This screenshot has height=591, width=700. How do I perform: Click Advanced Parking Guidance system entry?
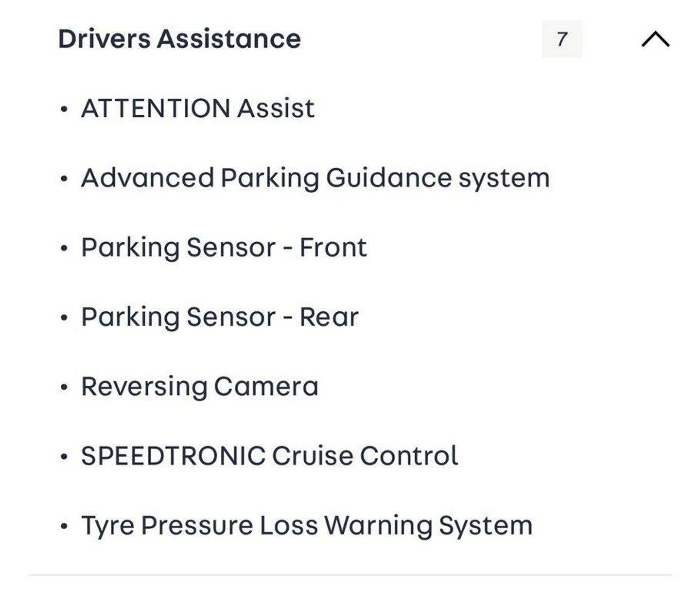pos(315,178)
